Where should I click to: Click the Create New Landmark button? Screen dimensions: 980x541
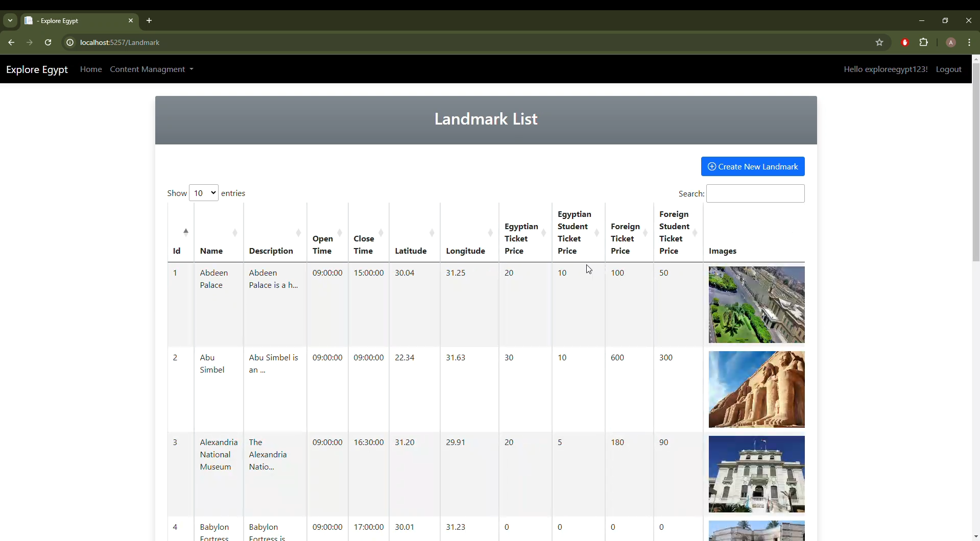coord(752,166)
